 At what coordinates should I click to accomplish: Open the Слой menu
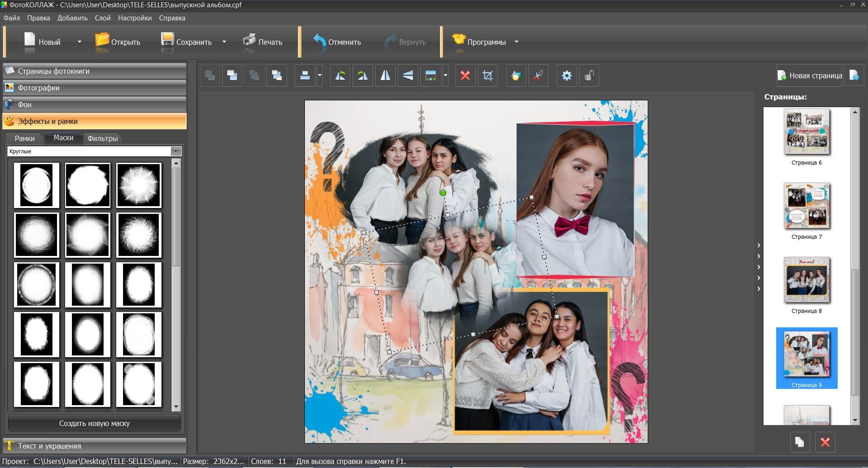103,18
